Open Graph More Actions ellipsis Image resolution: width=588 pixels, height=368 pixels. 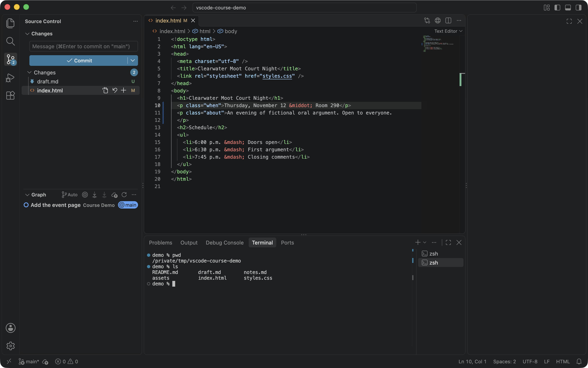tap(134, 195)
